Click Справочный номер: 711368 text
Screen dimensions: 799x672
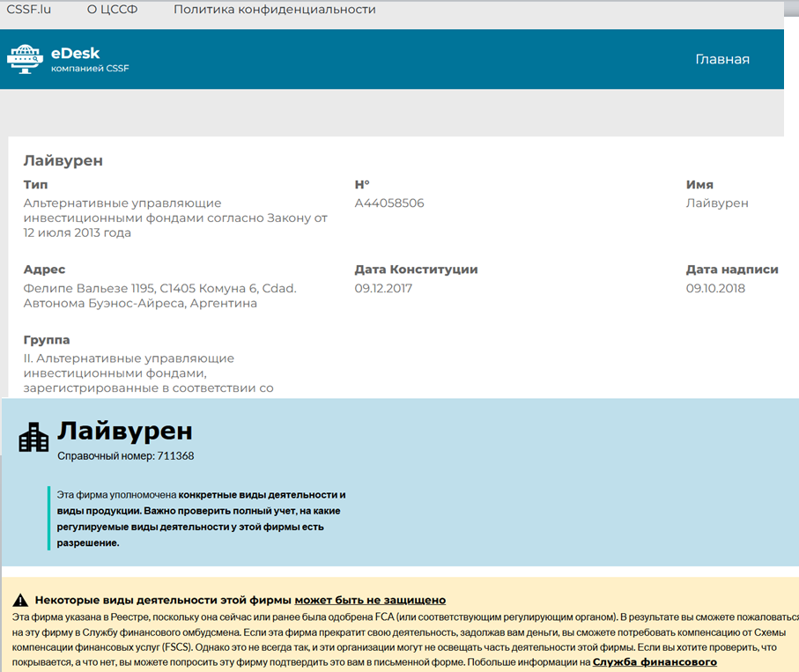[x=125, y=456]
